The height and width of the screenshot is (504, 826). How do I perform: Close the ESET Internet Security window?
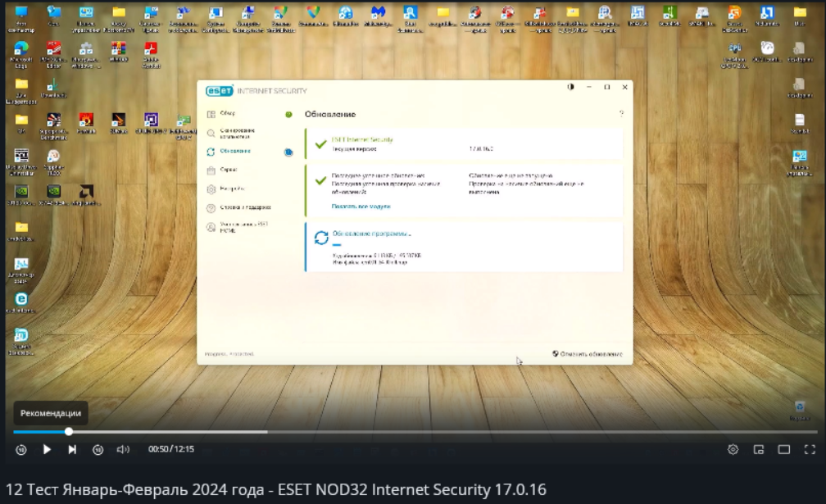[624, 87]
